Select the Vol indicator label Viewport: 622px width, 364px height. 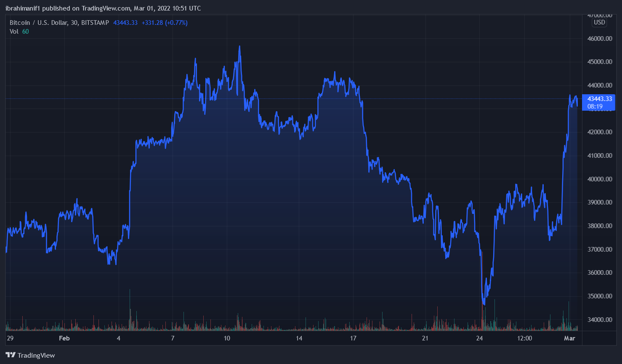(x=14, y=32)
